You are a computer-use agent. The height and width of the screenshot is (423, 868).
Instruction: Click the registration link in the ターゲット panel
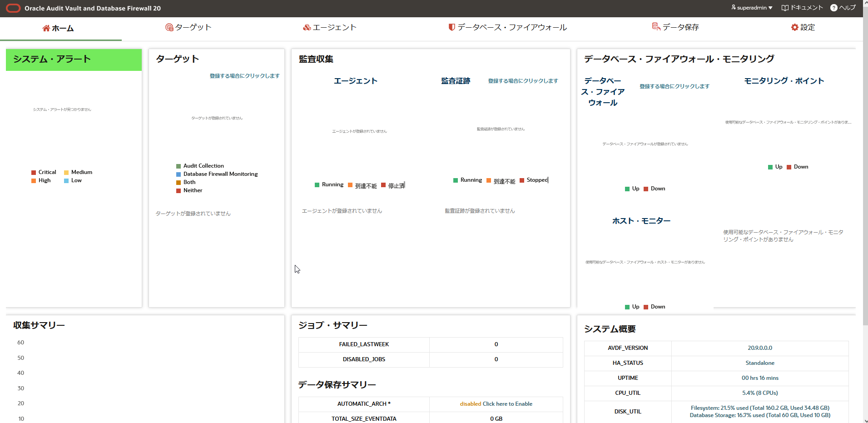(x=244, y=76)
